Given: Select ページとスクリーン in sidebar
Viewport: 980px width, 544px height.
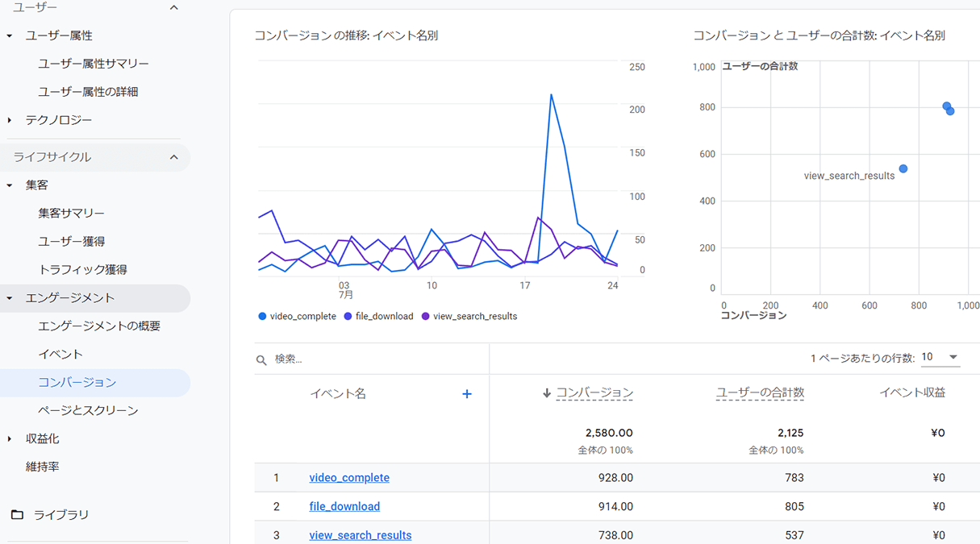Looking at the screenshot, I should point(88,411).
